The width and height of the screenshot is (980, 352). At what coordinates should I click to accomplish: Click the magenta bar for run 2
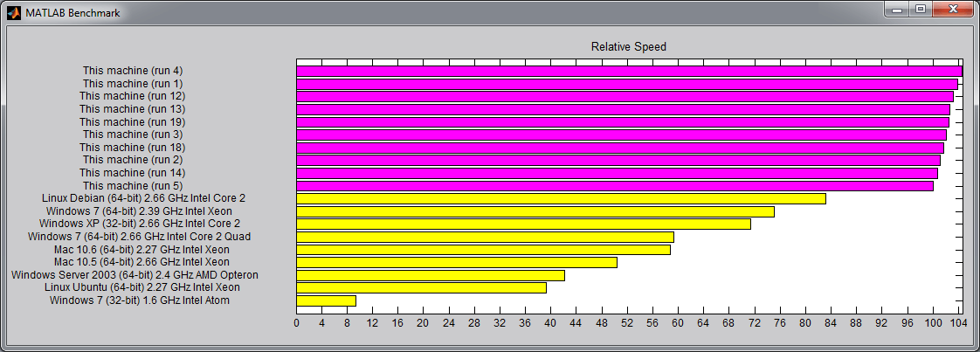click(x=618, y=160)
